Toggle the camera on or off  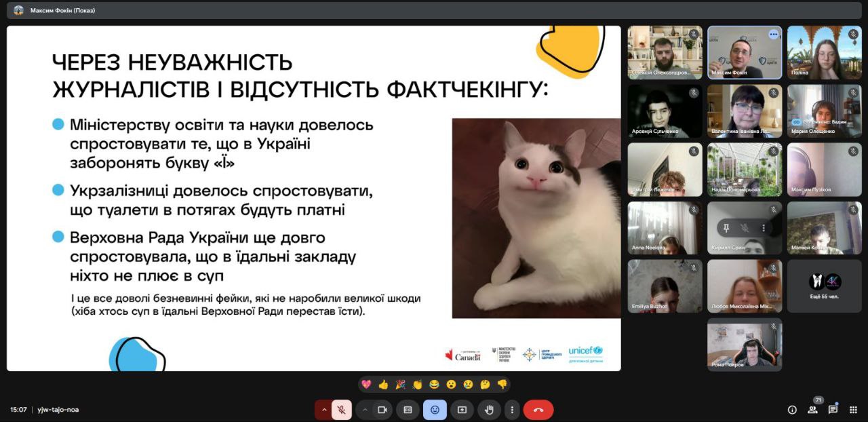point(382,410)
